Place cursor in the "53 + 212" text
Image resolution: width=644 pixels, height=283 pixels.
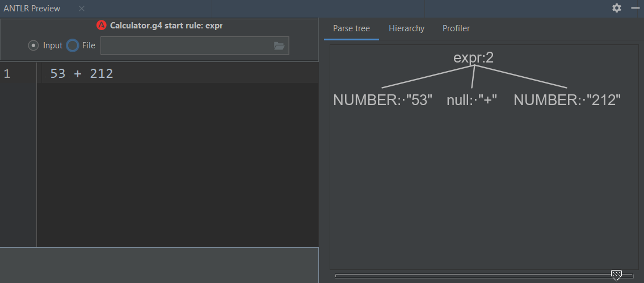(x=81, y=73)
